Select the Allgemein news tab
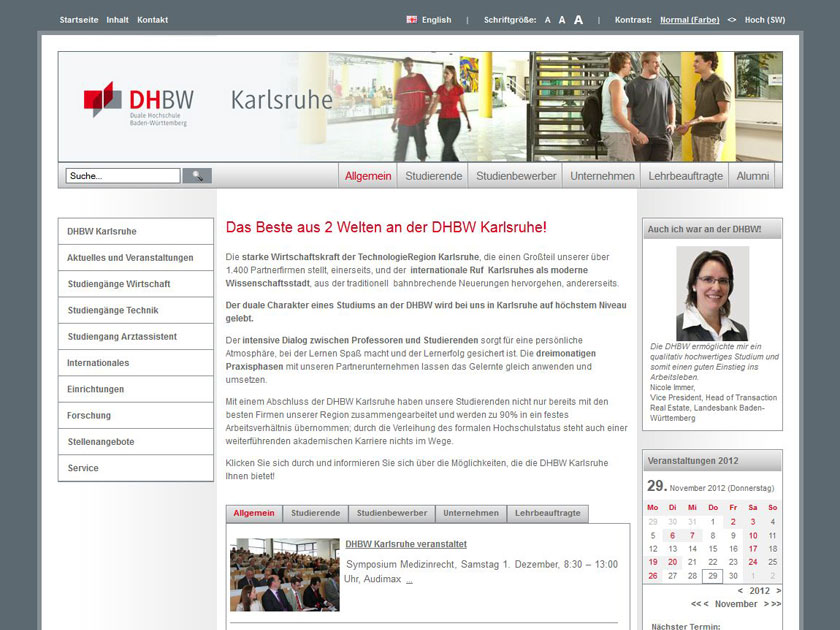 254,513
